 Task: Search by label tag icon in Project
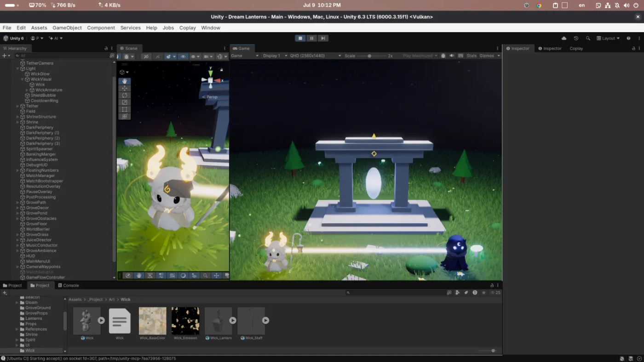coord(466,292)
